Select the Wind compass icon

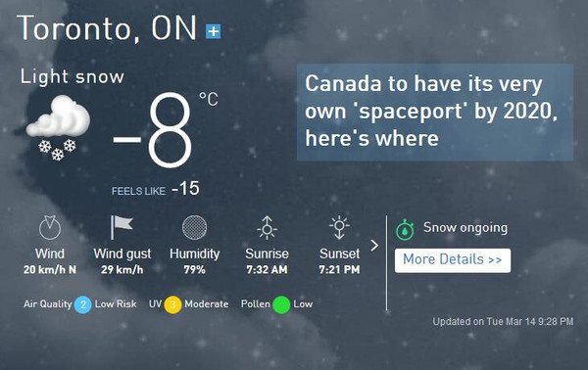click(x=50, y=227)
